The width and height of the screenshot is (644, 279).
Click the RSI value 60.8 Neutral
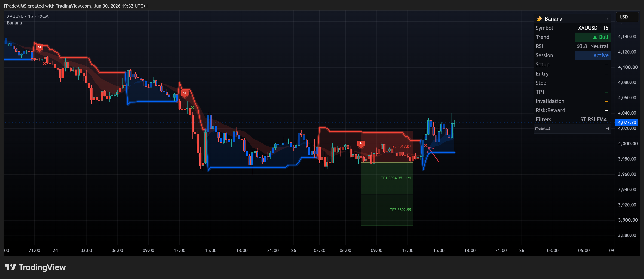592,46
